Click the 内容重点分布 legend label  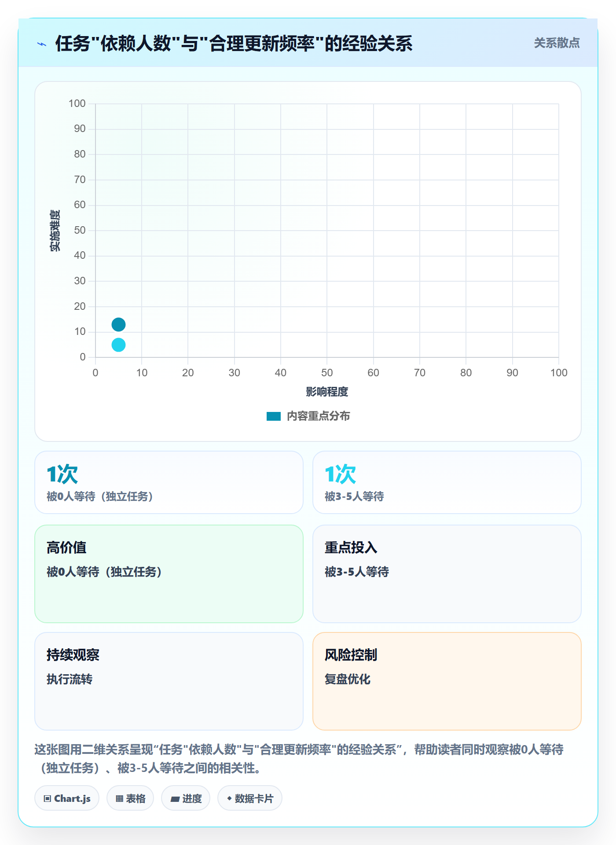318,416
